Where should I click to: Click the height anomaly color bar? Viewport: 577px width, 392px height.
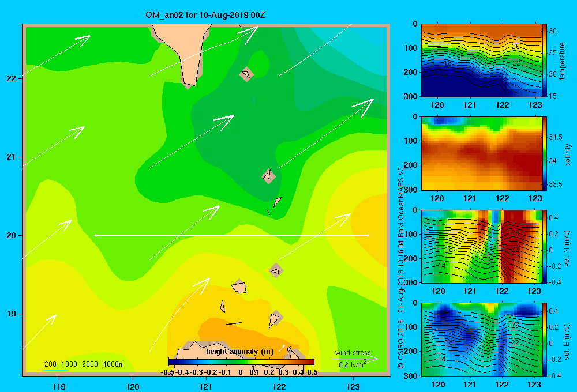pyautogui.click(x=241, y=362)
